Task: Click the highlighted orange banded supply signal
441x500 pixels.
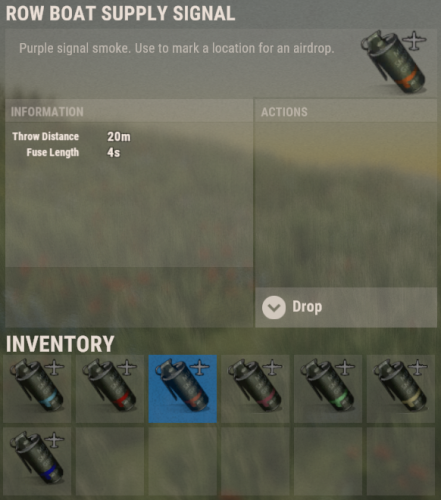Action: (x=183, y=389)
